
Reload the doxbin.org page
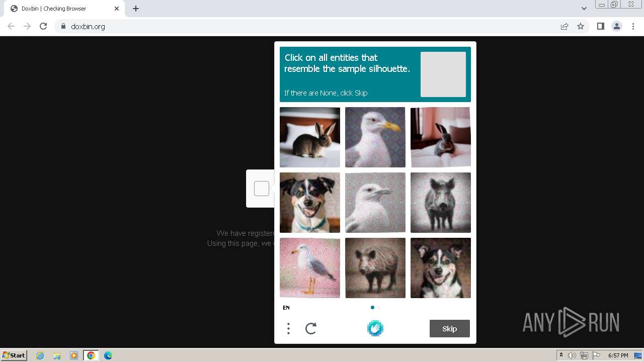tap(43, 26)
